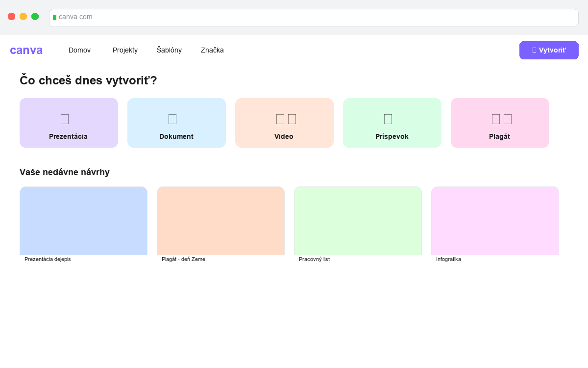Go to Domov in the navigation
Screen dimensions: 588x368
79,50
